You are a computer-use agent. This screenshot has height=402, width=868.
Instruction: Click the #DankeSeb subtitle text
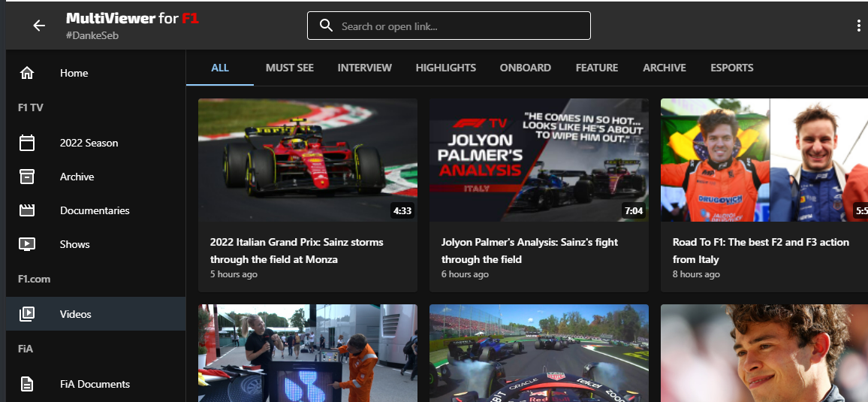pos(92,35)
